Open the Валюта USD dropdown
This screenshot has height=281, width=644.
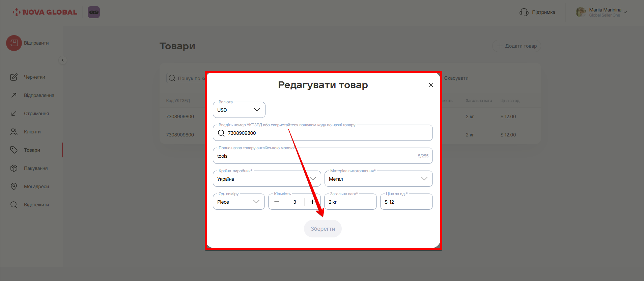pos(239,110)
